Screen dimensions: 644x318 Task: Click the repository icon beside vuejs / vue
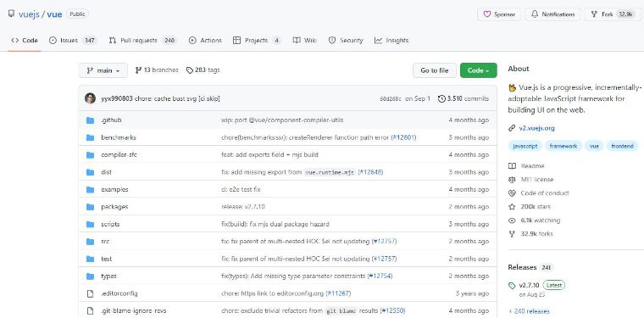pos(12,14)
